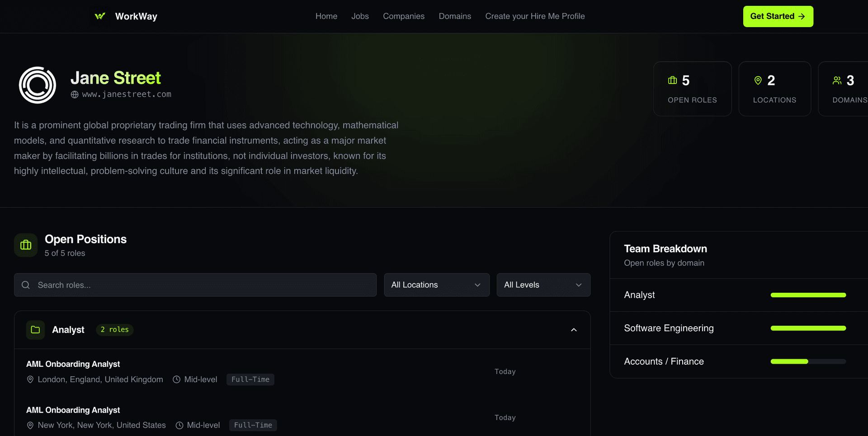Open the All Locations dropdown
Image resolution: width=868 pixels, height=436 pixels.
(436, 285)
